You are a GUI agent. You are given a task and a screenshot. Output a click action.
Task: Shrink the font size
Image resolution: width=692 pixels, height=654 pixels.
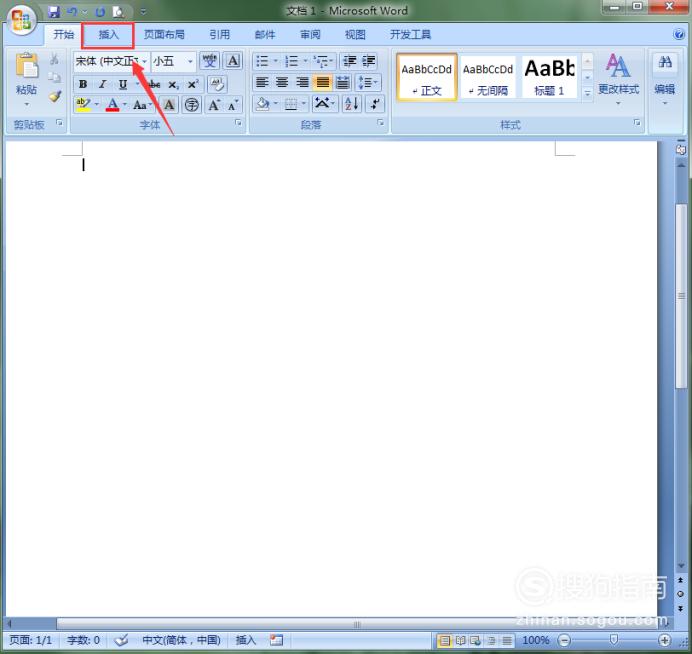233,105
